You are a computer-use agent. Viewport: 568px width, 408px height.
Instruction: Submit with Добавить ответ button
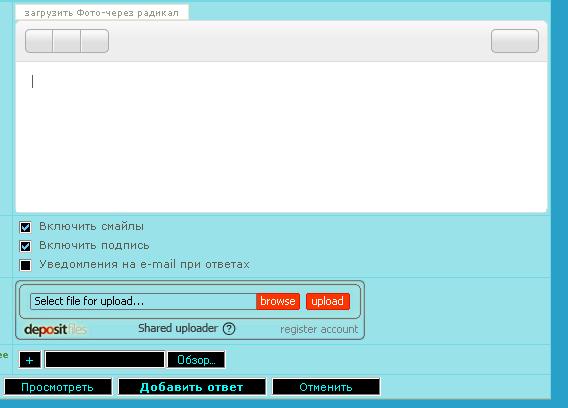coord(192,387)
